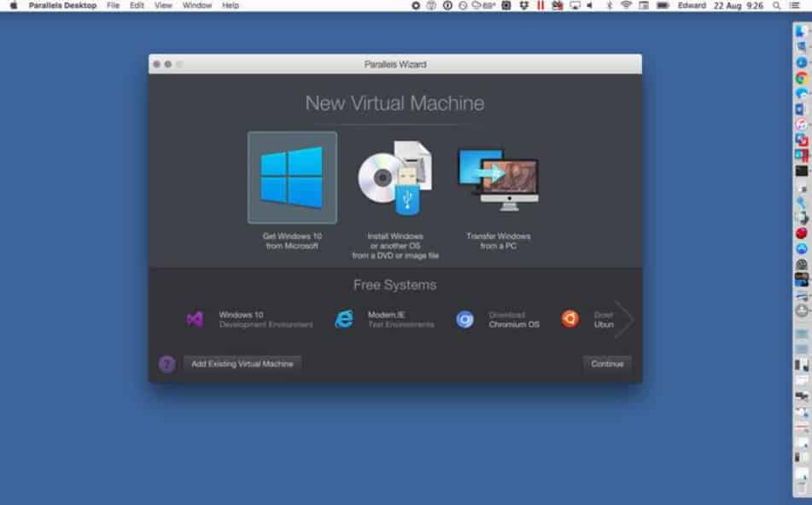This screenshot has height=505, width=812.
Task: Pick Modern.IE Test Environments free system
Action: point(384,319)
